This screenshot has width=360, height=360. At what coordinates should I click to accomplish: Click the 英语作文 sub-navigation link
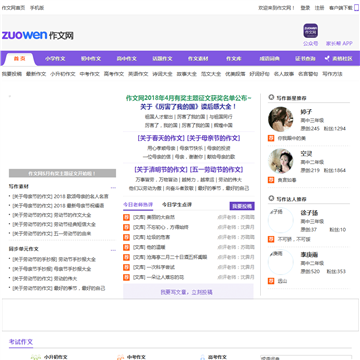click(x=138, y=74)
